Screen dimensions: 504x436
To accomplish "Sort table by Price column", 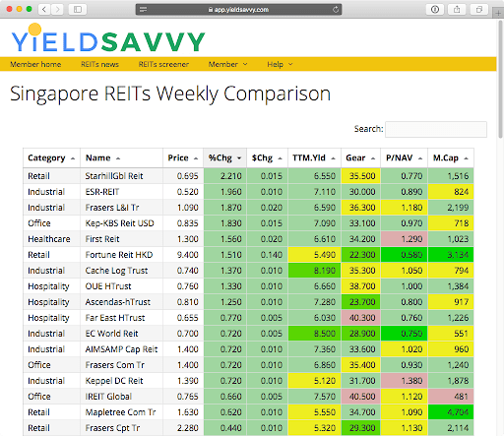I will 183,158.
